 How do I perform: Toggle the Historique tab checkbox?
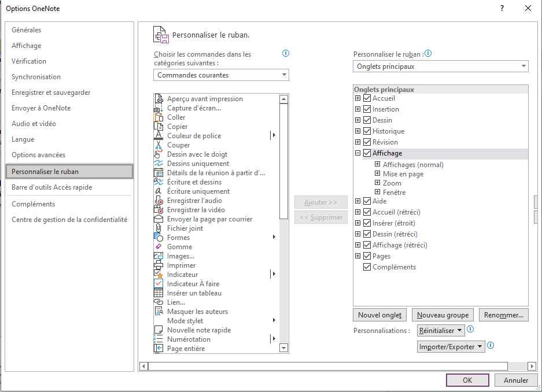click(x=367, y=131)
